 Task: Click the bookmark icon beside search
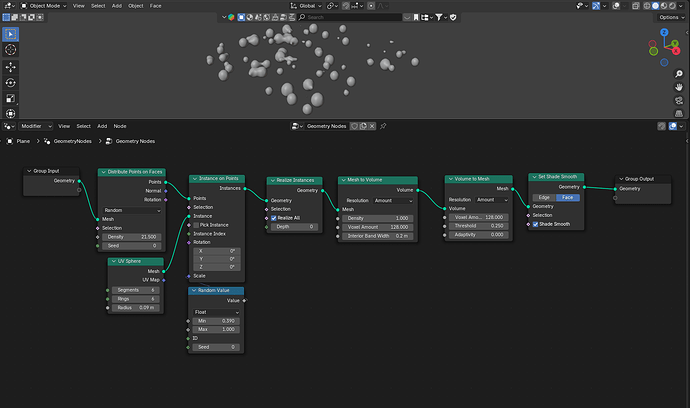416,17
